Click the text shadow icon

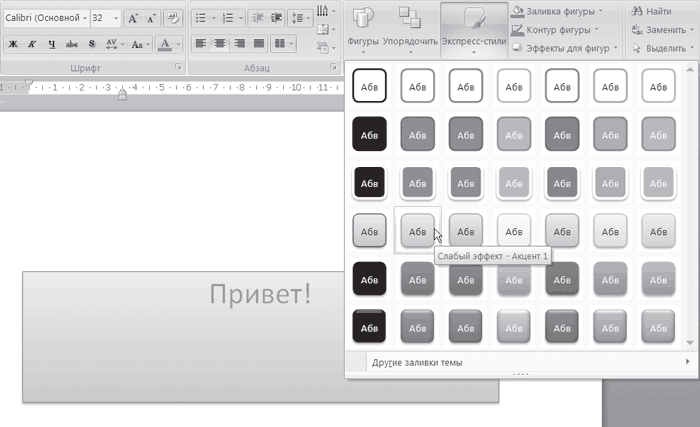point(92,44)
